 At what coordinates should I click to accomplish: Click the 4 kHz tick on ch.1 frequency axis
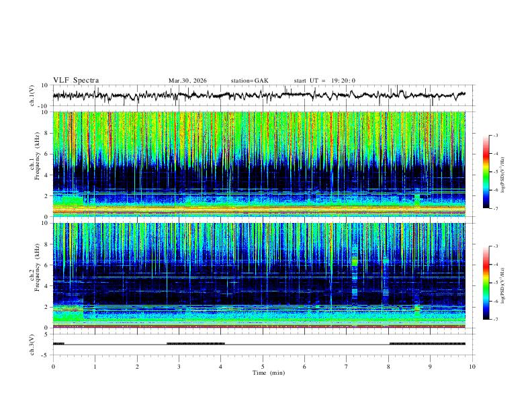pos(46,175)
